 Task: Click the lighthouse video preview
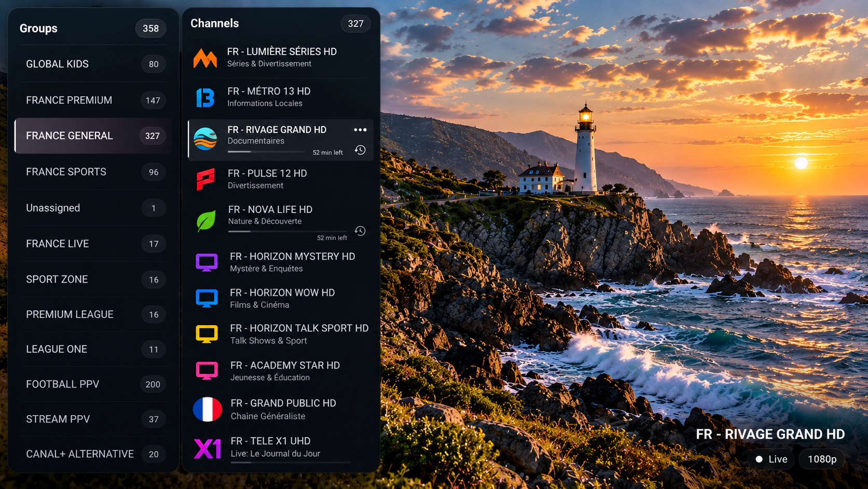pos(624,244)
